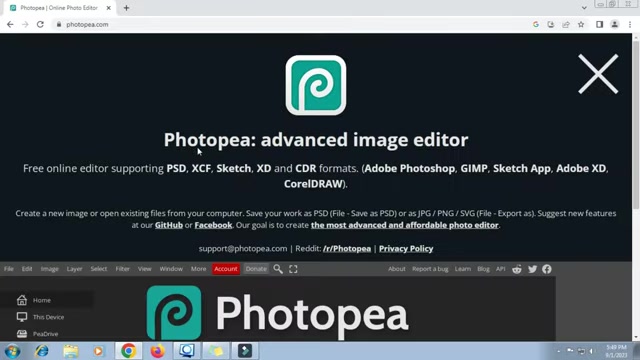This screenshot has height=360, width=640.
Task: Click the large Photopea banner logo
Action: coord(278,313)
